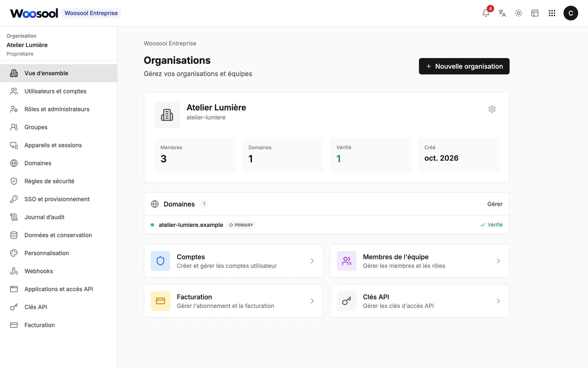This screenshot has height=368, width=588.
Task: Open Règles de sécurité
Action: [59, 181]
